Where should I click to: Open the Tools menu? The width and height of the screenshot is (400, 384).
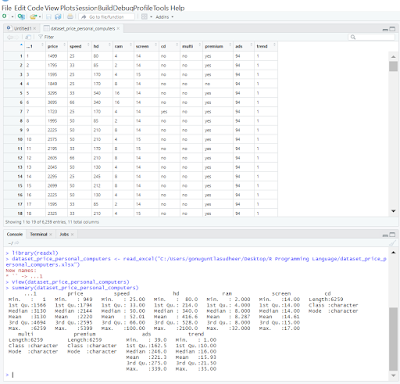click(161, 8)
